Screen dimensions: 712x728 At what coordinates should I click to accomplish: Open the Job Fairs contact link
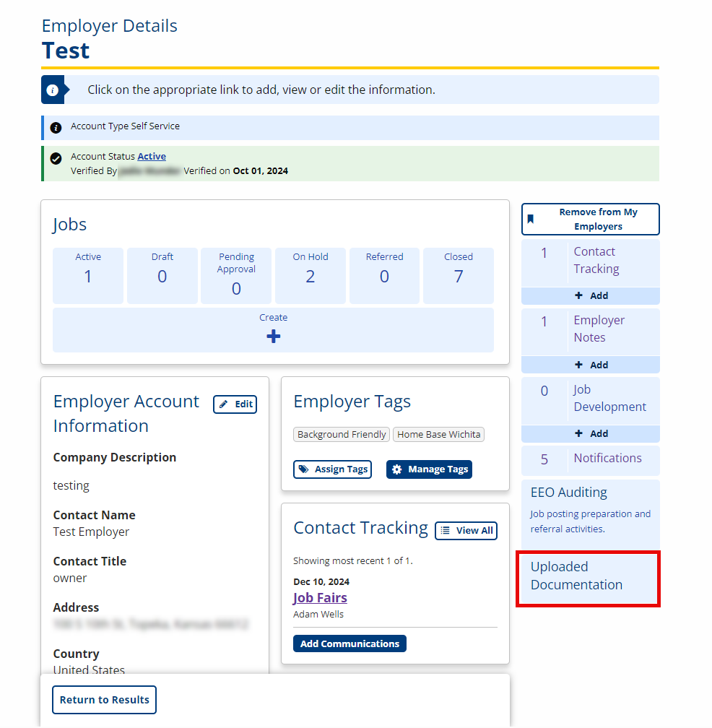pyautogui.click(x=320, y=597)
